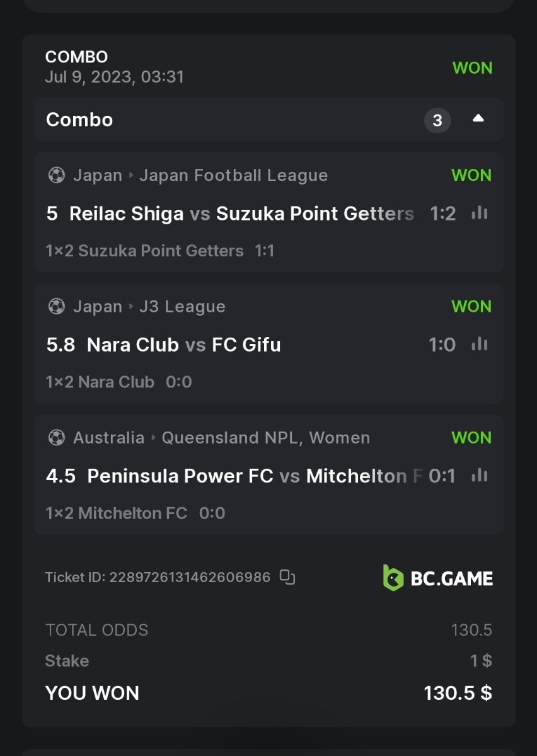
Task: Open stats for Nara Club match
Action: click(x=480, y=345)
